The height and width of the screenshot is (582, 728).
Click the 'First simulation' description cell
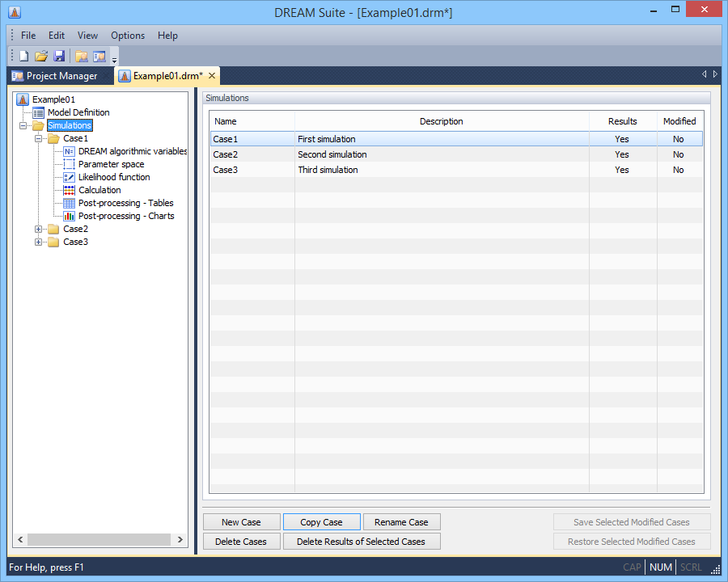(x=442, y=139)
